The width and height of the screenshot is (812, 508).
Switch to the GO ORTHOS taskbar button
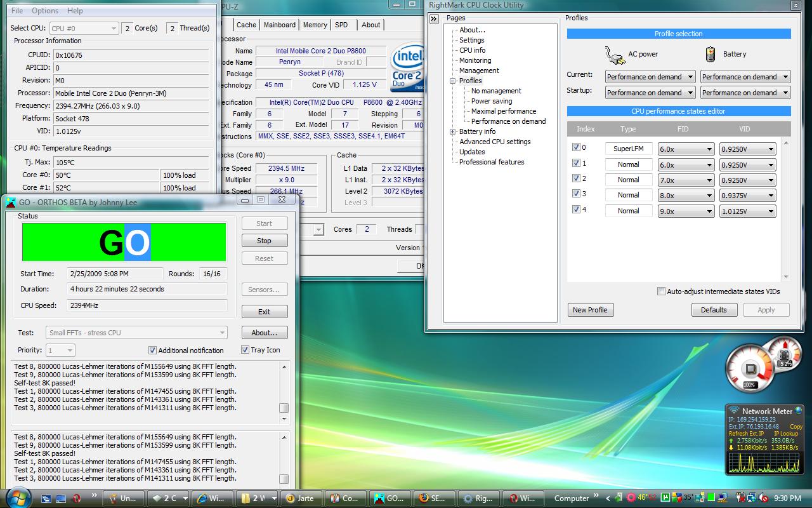tap(390, 498)
